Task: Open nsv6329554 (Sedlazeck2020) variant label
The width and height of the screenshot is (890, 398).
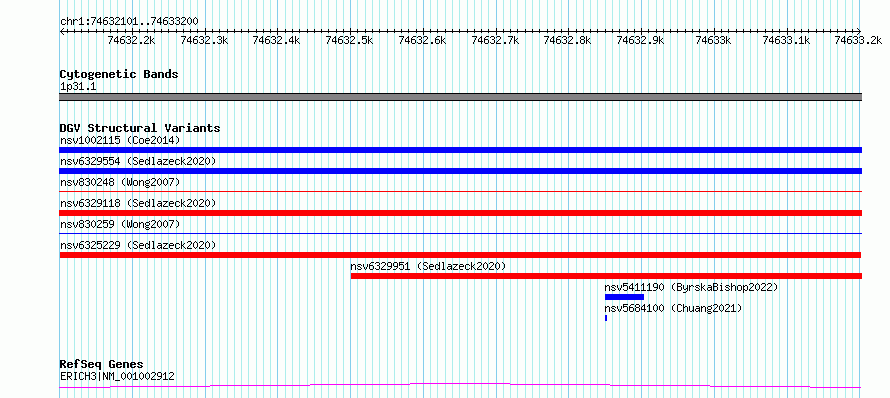Action: [138, 161]
